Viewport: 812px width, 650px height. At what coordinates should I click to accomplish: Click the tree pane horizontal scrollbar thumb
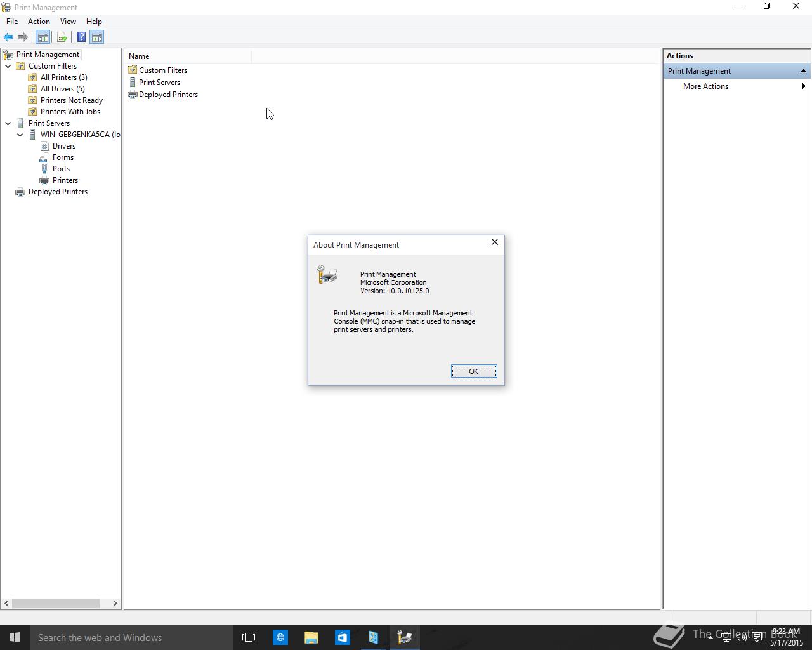pyautogui.click(x=56, y=603)
